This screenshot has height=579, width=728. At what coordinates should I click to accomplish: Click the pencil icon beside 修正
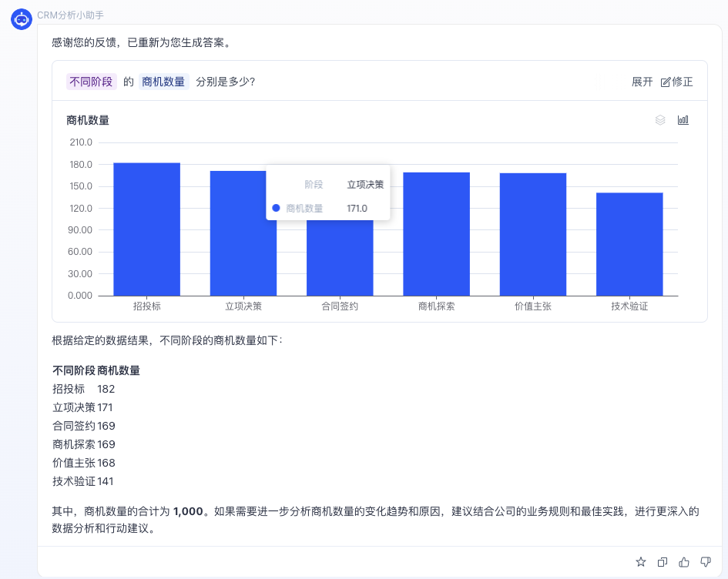(x=667, y=81)
